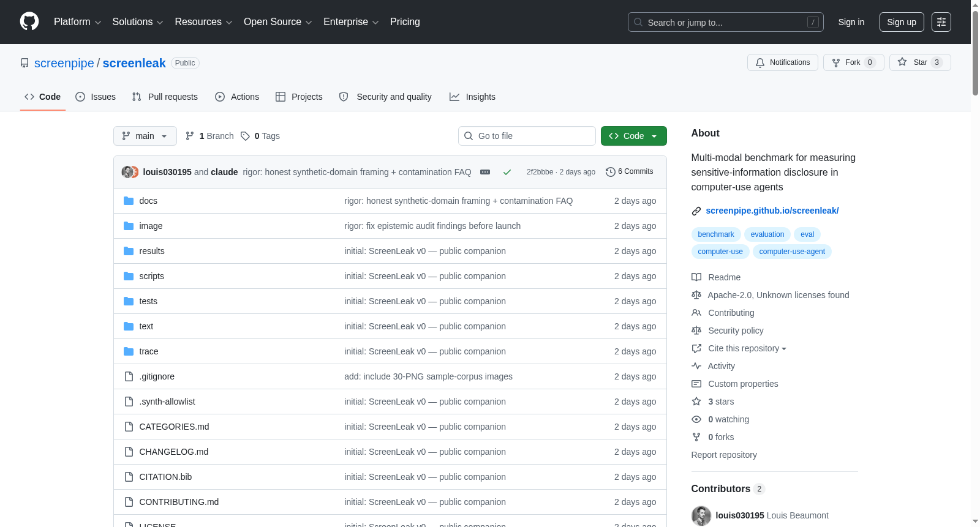Open the tests folder

click(x=148, y=301)
